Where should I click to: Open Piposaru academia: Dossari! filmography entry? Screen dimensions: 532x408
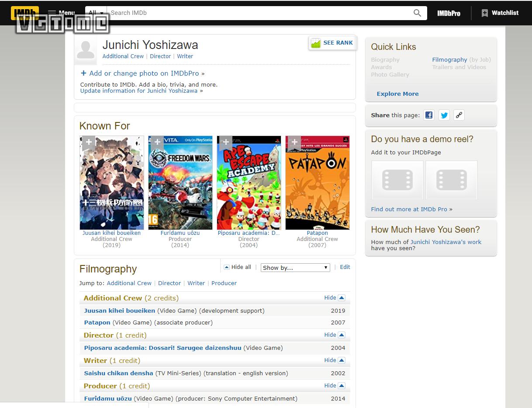[162, 348]
